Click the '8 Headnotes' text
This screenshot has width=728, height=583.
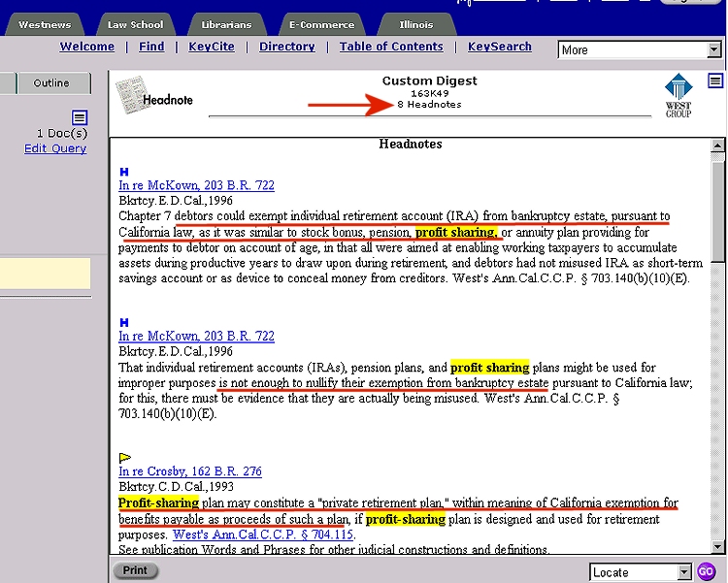click(x=429, y=105)
